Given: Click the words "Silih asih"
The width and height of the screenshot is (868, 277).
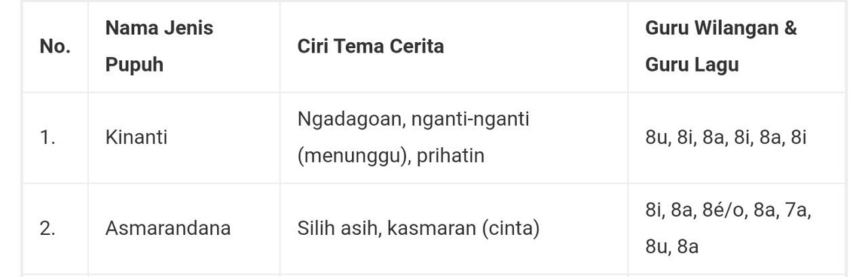Looking at the screenshot, I should tap(339, 228).
